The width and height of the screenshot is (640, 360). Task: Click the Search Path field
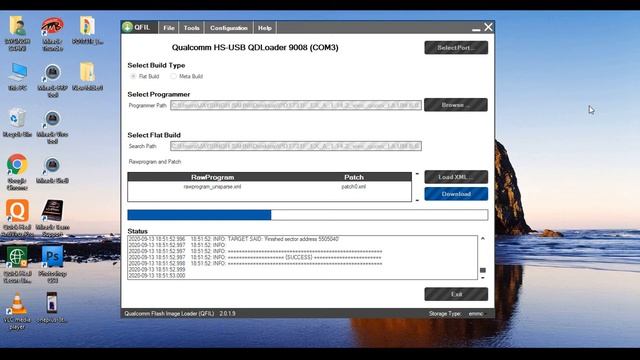[x=296, y=146]
